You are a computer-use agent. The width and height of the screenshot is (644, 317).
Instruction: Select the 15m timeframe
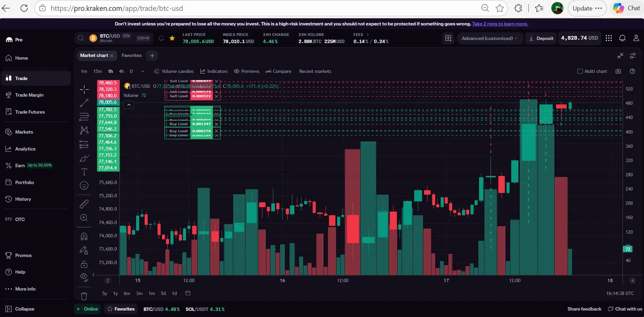(x=97, y=71)
